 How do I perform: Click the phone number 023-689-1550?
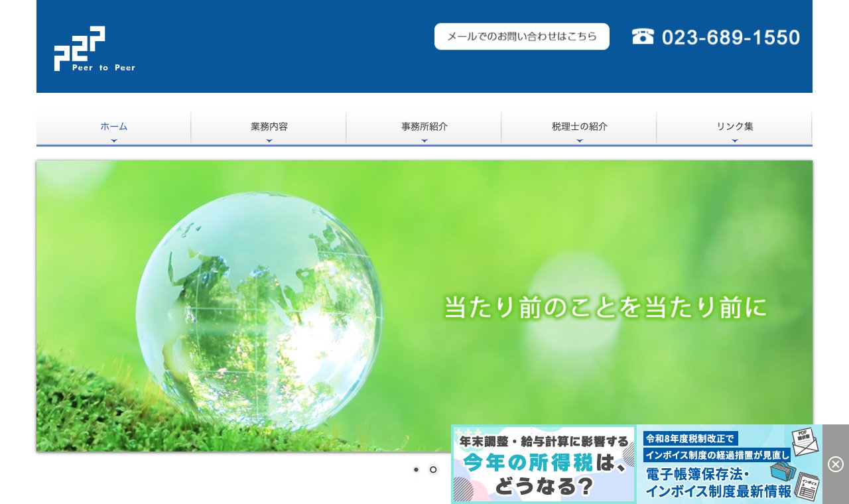tap(731, 37)
